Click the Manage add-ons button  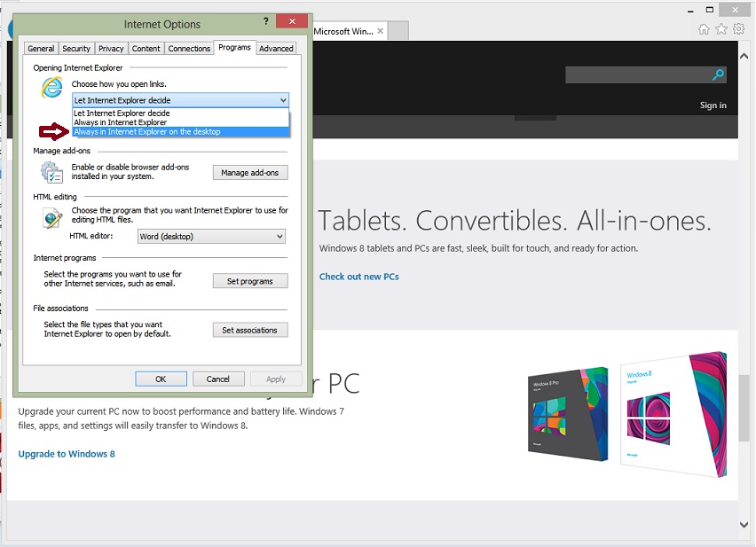click(x=250, y=172)
